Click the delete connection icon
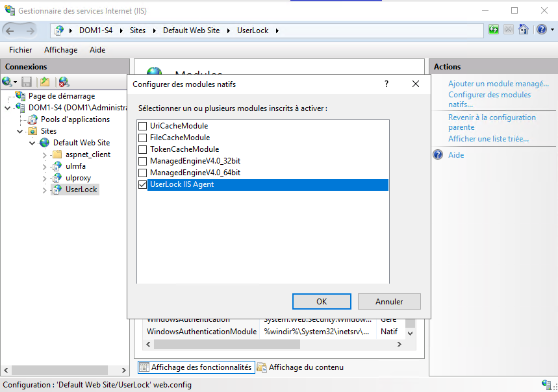Image resolution: width=558 pixels, height=392 pixels. point(64,82)
